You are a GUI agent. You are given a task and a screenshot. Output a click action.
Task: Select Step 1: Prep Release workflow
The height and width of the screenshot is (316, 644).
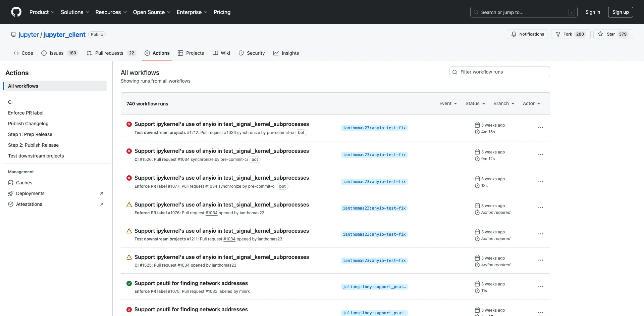[x=56, y=134]
